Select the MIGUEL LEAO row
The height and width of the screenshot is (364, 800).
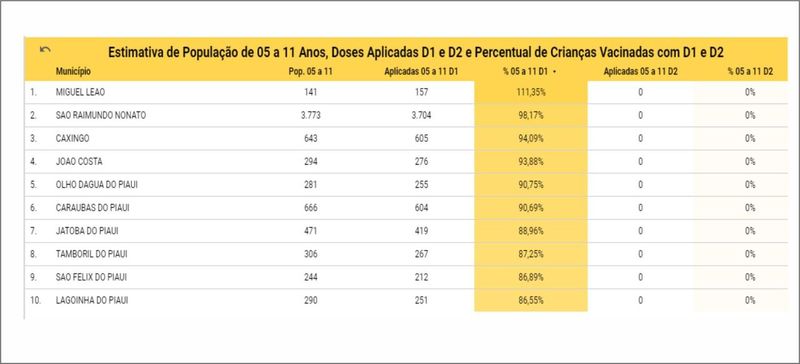pos(406,92)
